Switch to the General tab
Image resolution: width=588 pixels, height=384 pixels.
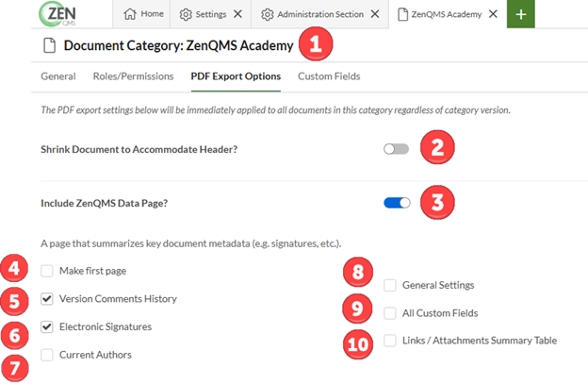[x=58, y=76]
